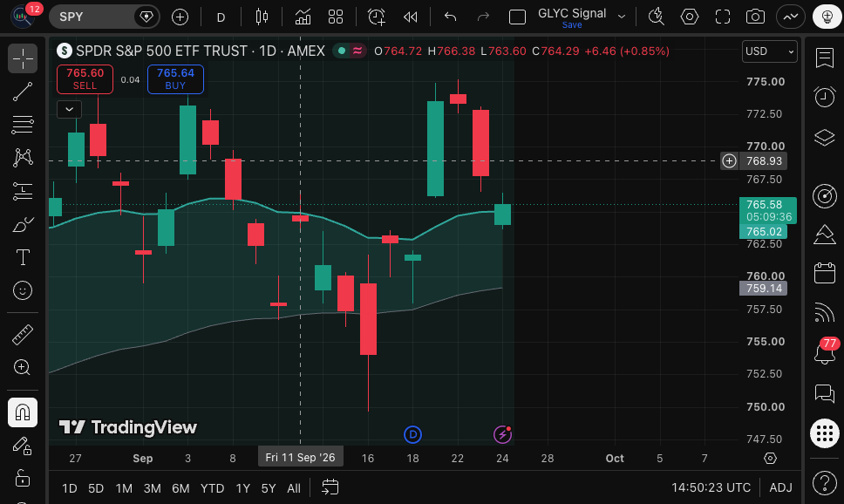Create a new alert from toolbar

[377, 17]
